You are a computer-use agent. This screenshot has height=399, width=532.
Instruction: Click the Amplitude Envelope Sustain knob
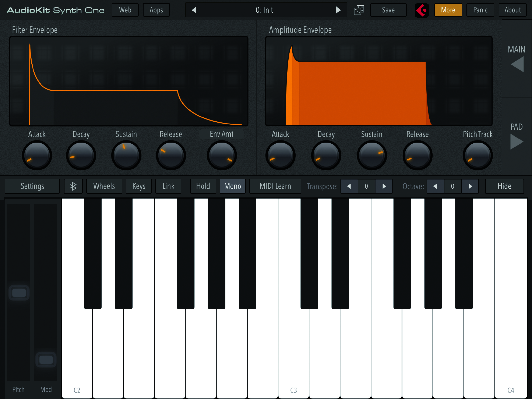tap(372, 155)
